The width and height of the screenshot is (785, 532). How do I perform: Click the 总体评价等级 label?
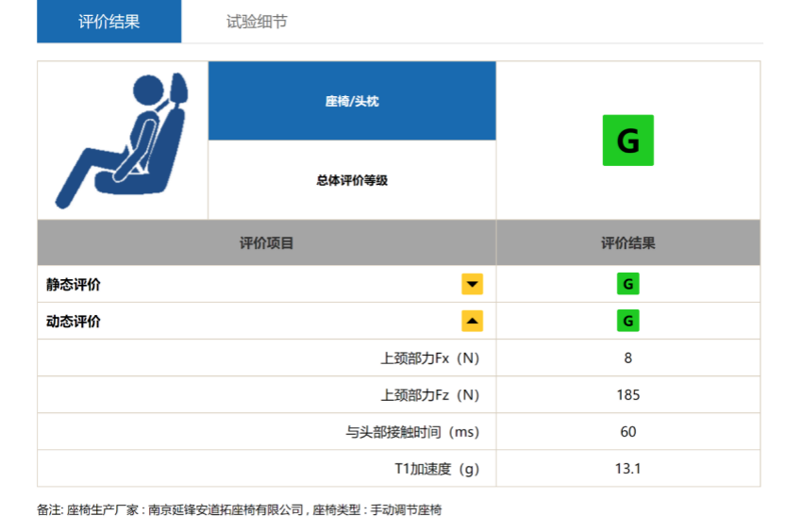(x=352, y=180)
